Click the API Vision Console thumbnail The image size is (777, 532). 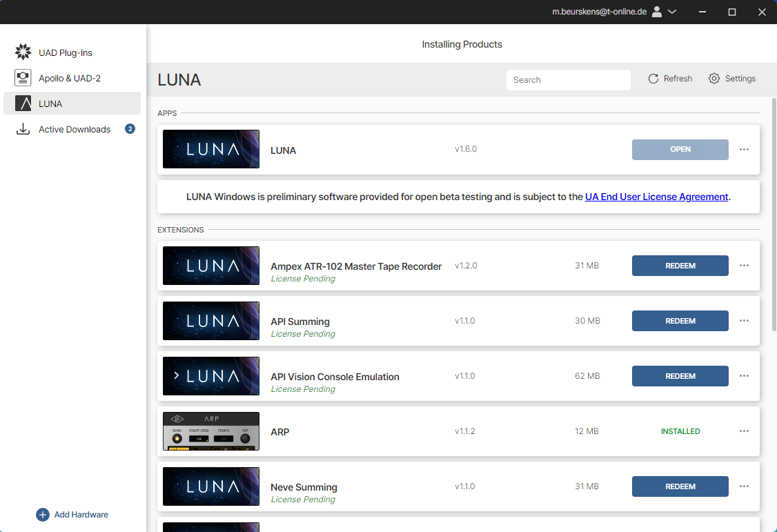pos(211,376)
